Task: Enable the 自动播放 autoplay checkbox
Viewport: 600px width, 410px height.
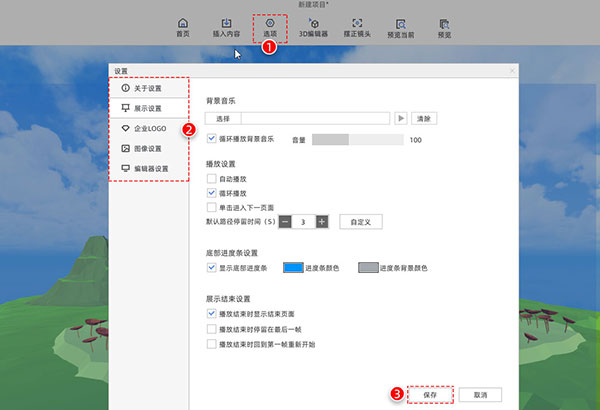Action: (211, 179)
